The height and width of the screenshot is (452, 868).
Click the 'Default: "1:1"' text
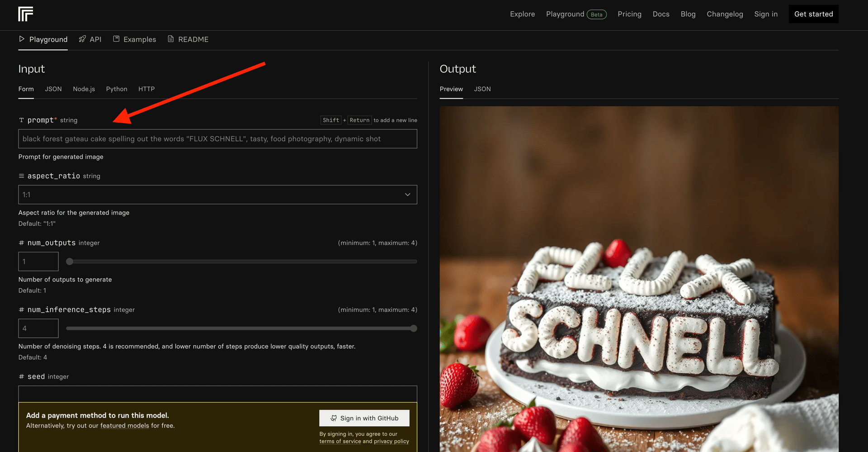pos(37,224)
